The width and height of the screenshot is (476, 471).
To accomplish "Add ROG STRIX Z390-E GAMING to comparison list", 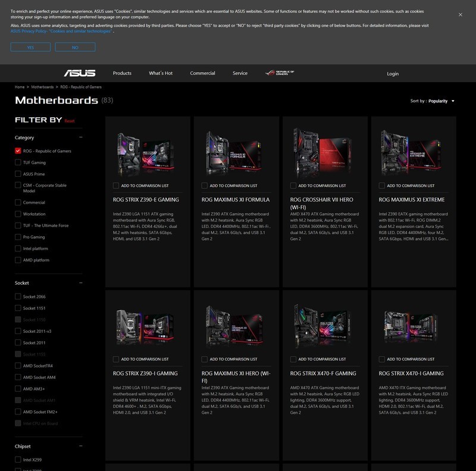I will click(x=116, y=186).
